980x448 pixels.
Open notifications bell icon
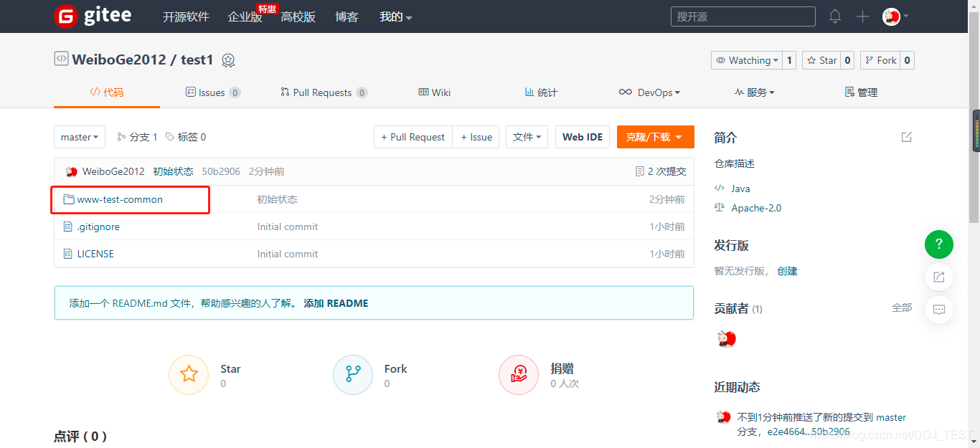(835, 16)
